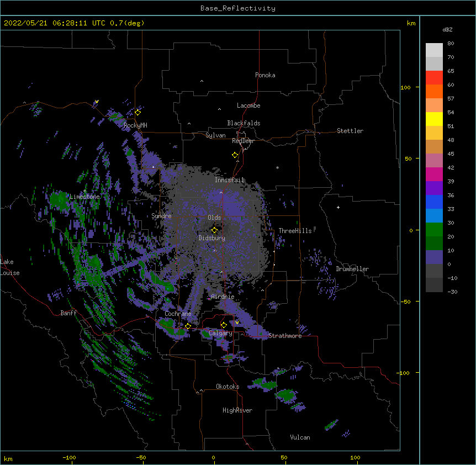
Task: Click the Innisfail town label
Action: [x=230, y=180]
